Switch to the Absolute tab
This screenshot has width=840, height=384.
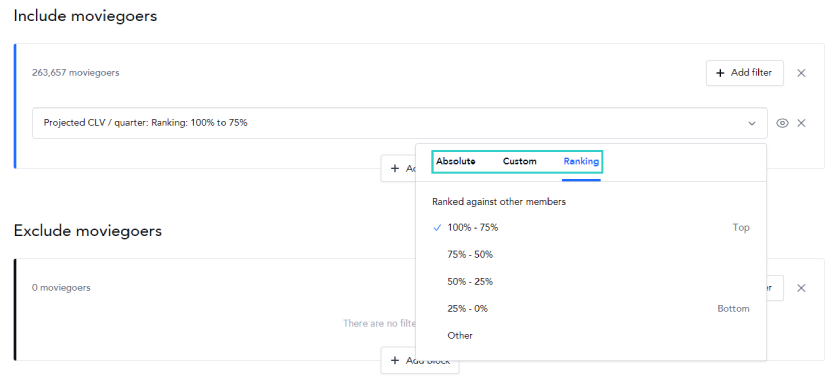455,161
